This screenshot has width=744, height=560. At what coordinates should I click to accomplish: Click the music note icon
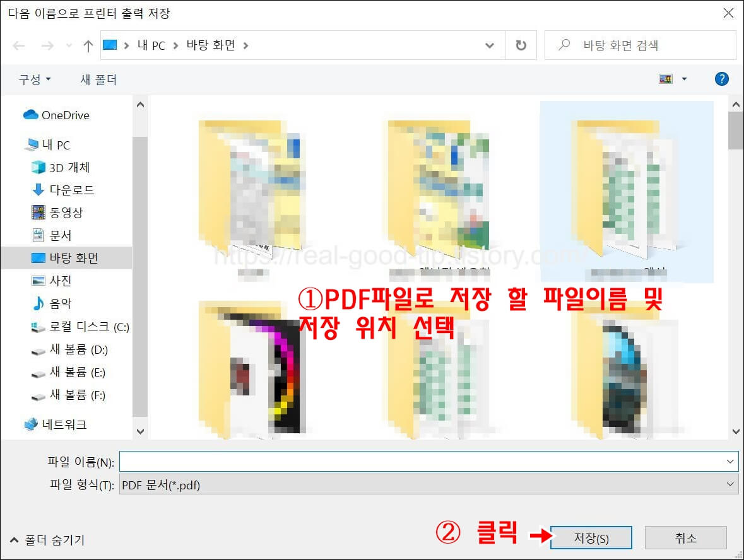click(x=38, y=303)
